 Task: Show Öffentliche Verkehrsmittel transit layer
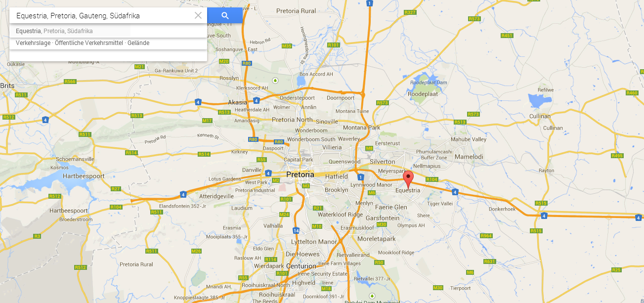(x=89, y=43)
